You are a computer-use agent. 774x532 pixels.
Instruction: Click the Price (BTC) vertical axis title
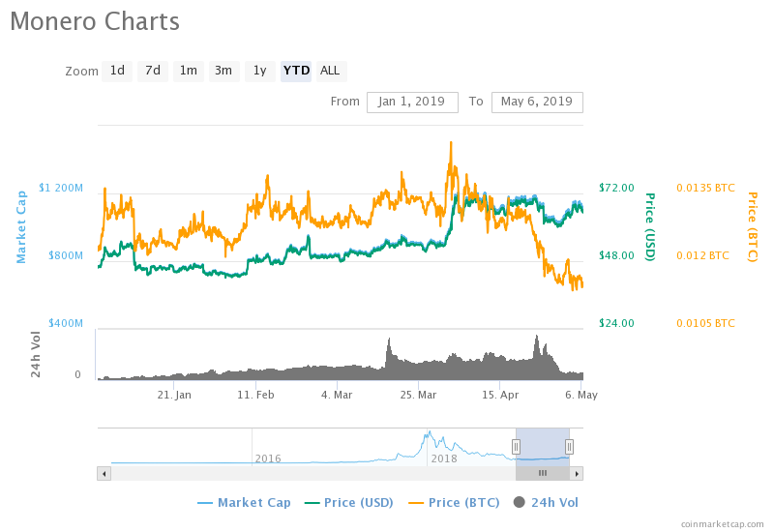(x=753, y=227)
